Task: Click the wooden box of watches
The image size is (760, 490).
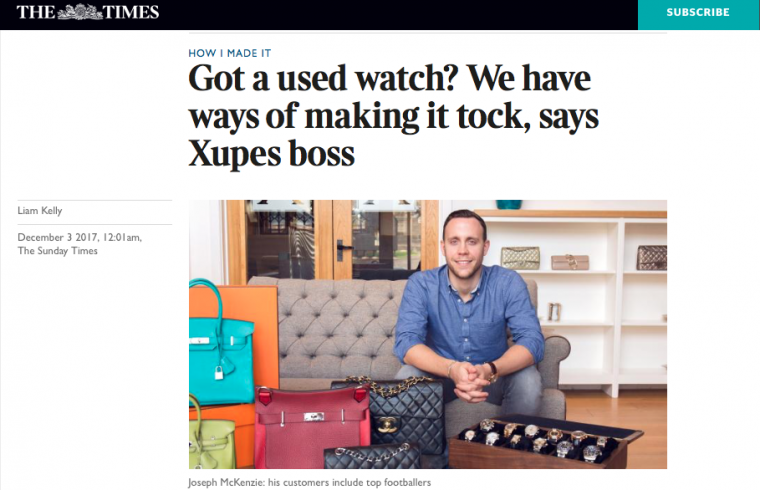Action: pyautogui.click(x=543, y=442)
